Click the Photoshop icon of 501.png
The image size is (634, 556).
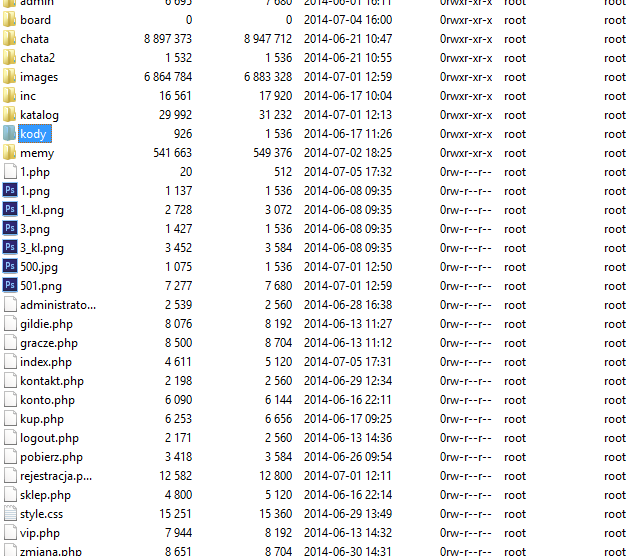(10, 285)
